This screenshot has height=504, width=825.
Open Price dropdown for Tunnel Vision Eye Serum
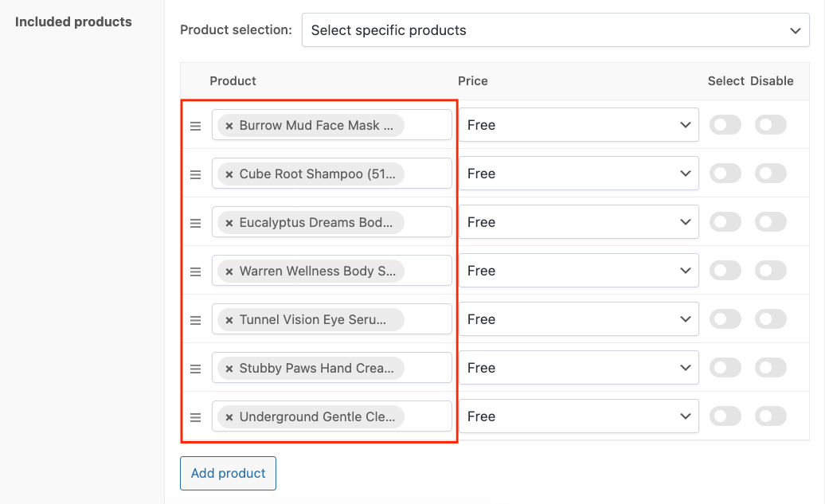tap(578, 319)
